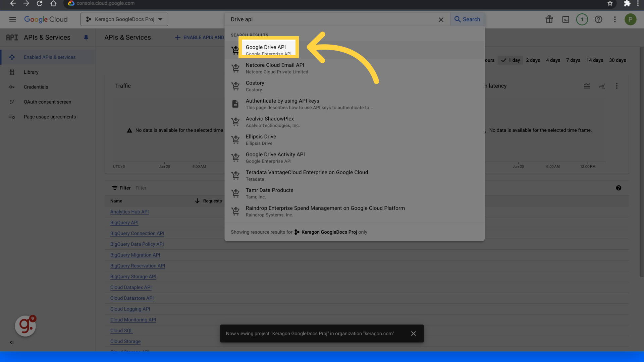Activate Cloud Shell terminal icon
Viewport: 644px width, 362px height.
coord(566,19)
